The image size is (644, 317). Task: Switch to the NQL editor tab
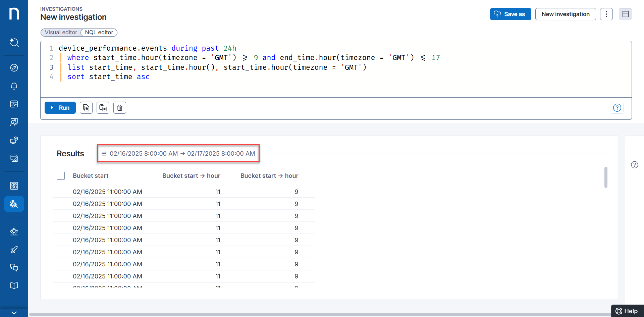pyautogui.click(x=99, y=33)
